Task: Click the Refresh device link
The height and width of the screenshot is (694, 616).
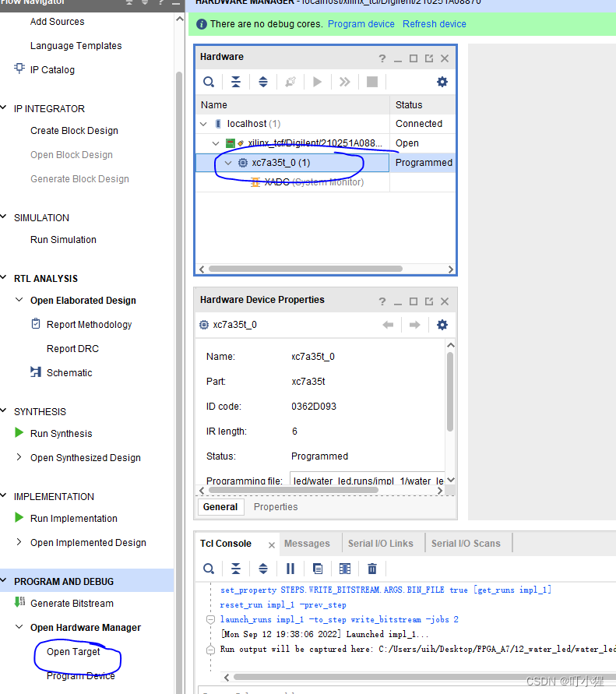Action: coord(435,24)
